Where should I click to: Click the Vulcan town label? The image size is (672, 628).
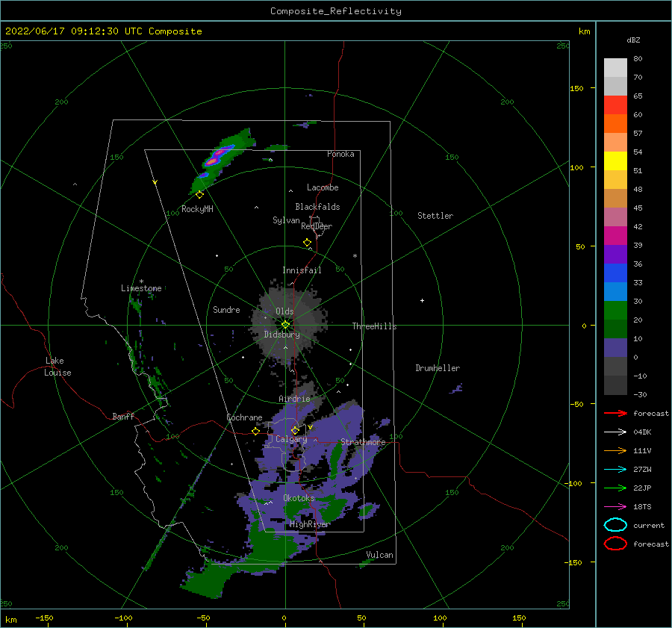coord(379,555)
